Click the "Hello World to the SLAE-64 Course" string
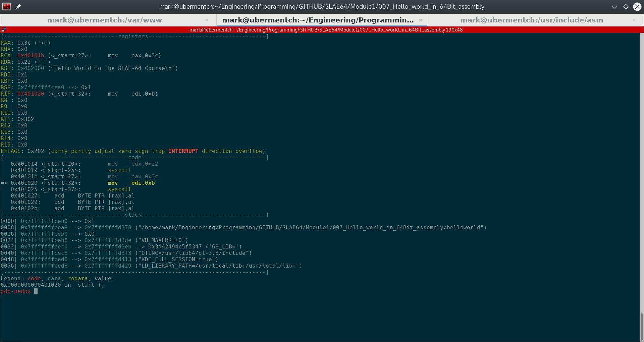The height and width of the screenshot is (342, 644). tap(113, 68)
